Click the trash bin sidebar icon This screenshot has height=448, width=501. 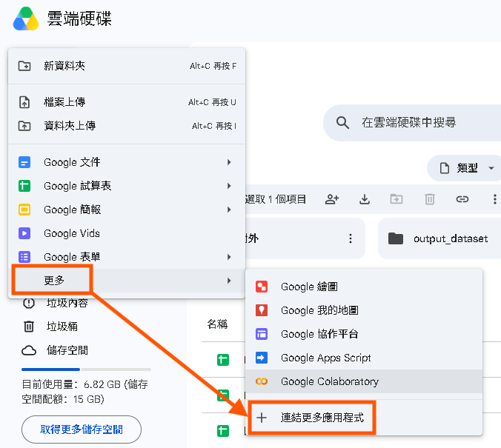29,327
